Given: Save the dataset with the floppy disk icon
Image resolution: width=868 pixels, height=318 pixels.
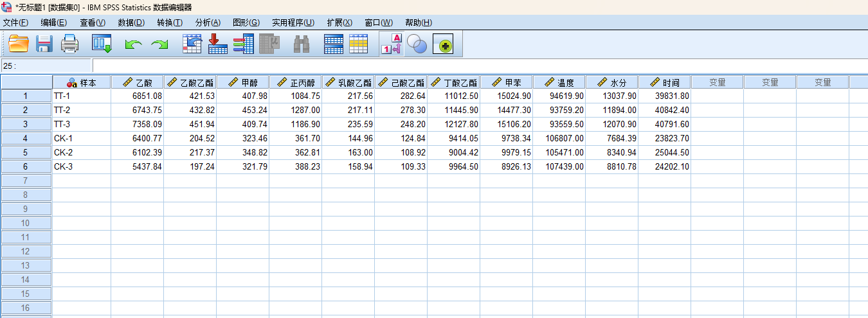Looking at the screenshot, I should pos(44,44).
